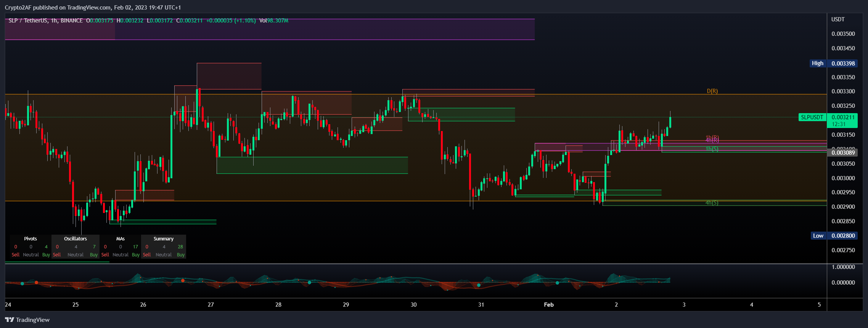Screen dimensions: 868x328
Task: Click the Buy count 4 under Pivots
Action: (x=46, y=247)
